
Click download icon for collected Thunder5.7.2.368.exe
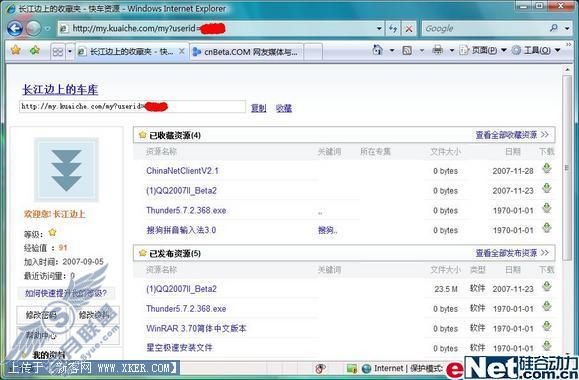pos(547,208)
